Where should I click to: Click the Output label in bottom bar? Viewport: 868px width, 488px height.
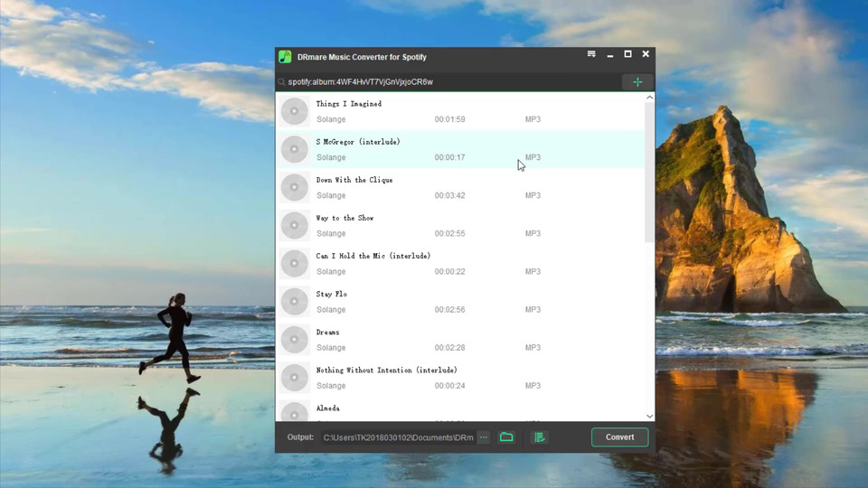[300, 437]
